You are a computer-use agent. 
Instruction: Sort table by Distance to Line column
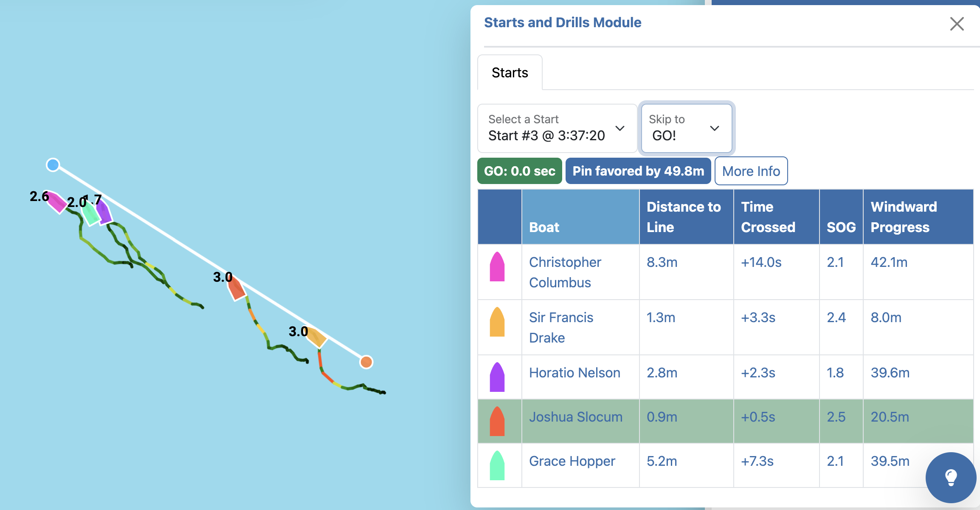tap(684, 217)
